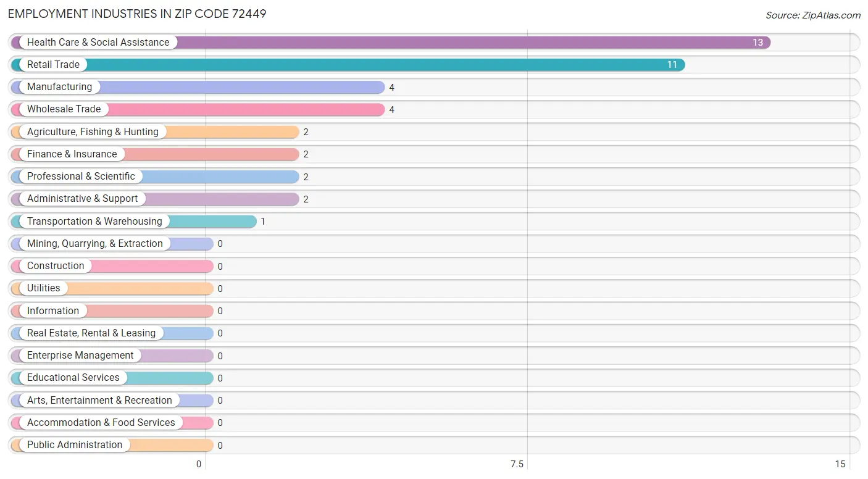Select the Utilities label
Image resolution: width=868 pixels, height=479 pixels.
click(x=44, y=288)
